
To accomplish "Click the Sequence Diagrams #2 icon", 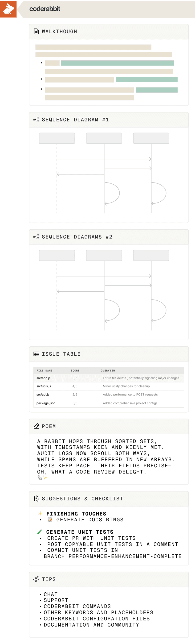I will [36, 237].
